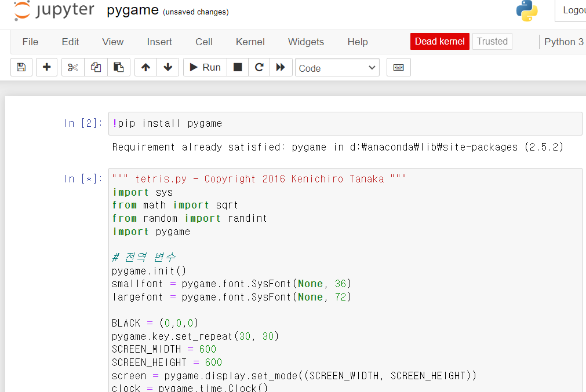Open the Kernel menu
586x392 pixels.
coord(250,42)
